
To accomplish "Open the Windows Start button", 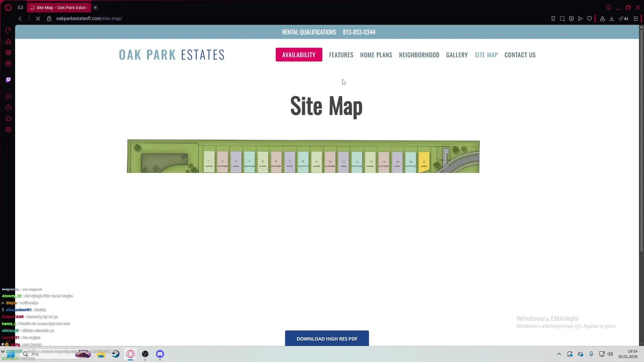I will click(11, 354).
